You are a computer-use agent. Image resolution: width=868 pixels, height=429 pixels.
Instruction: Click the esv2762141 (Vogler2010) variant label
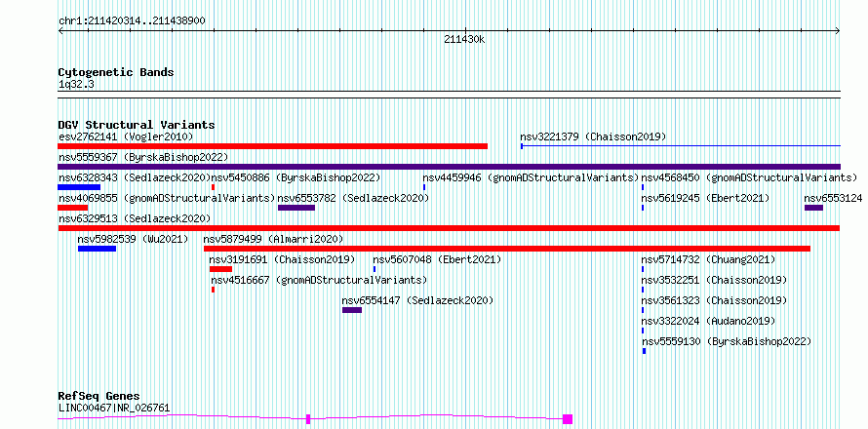pos(126,136)
